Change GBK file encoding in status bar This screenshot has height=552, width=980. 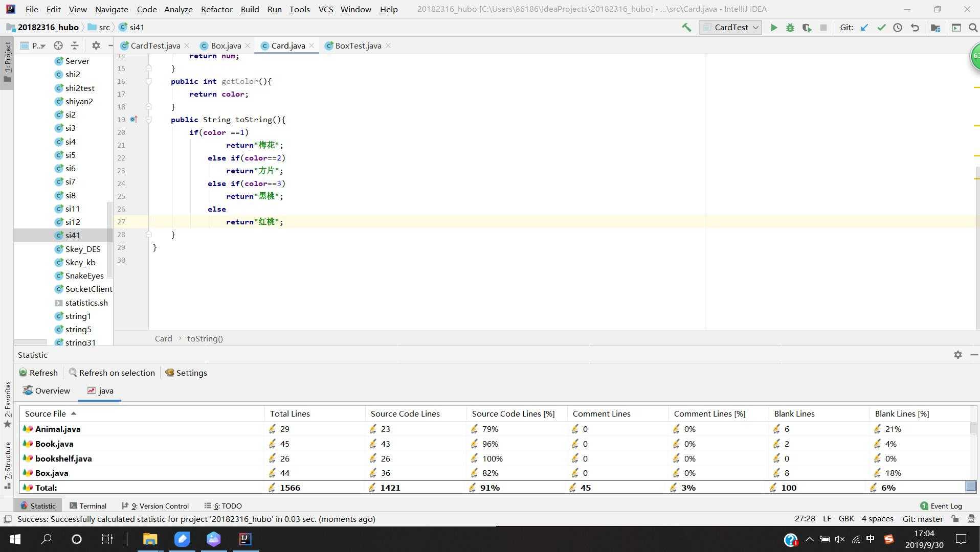847,519
